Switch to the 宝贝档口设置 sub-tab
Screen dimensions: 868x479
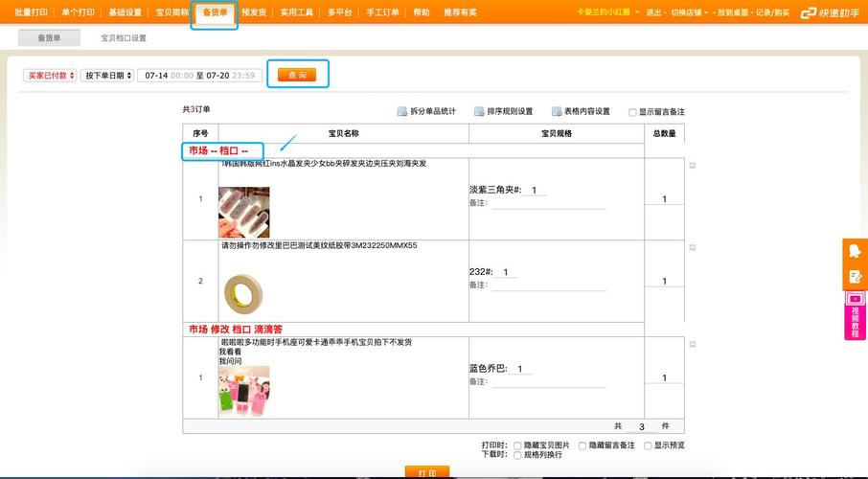(x=124, y=38)
